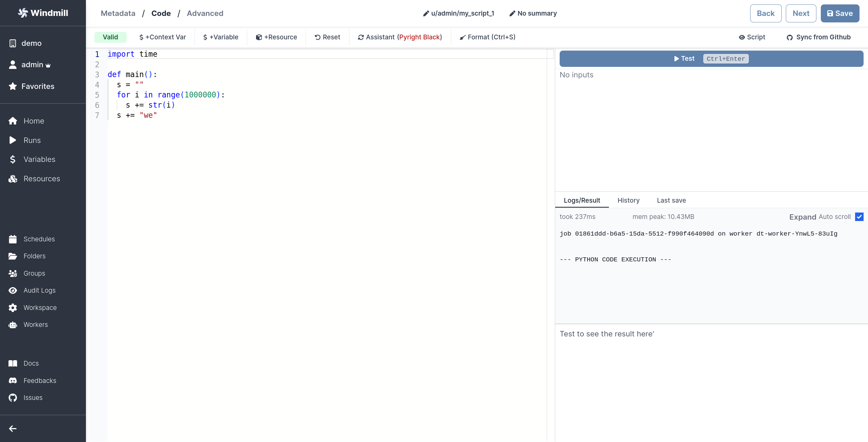
Task: Open the Workers page
Action: [35, 325]
